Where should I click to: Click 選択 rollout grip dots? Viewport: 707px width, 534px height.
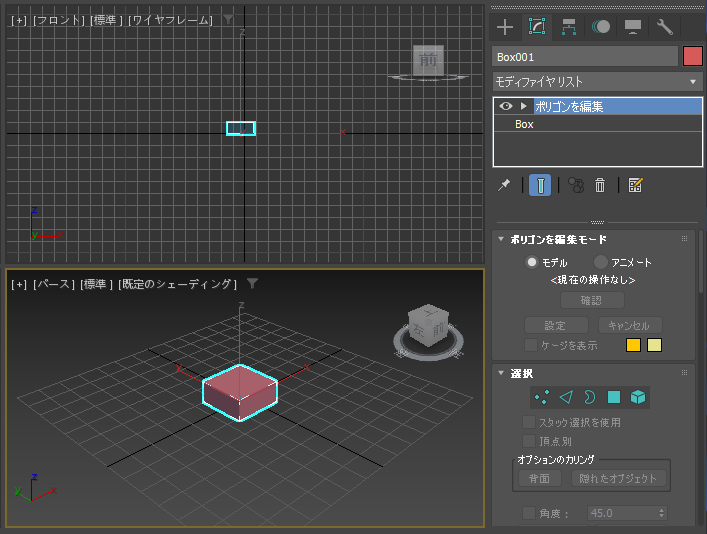(x=684, y=373)
